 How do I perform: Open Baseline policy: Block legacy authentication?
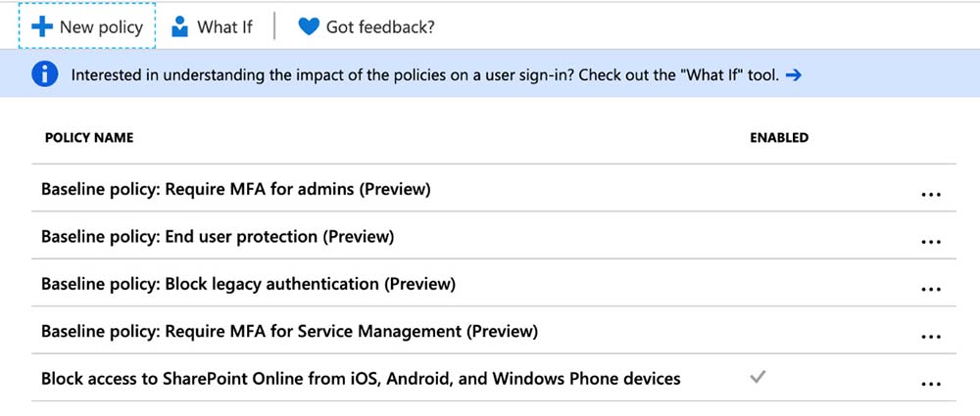[x=248, y=284]
